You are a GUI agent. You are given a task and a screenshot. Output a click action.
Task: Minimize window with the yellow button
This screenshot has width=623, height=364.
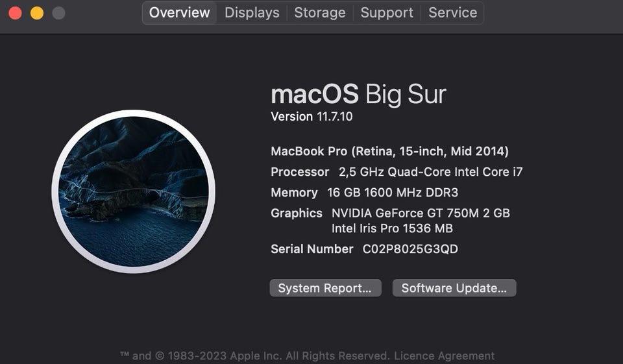(x=37, y=13)
